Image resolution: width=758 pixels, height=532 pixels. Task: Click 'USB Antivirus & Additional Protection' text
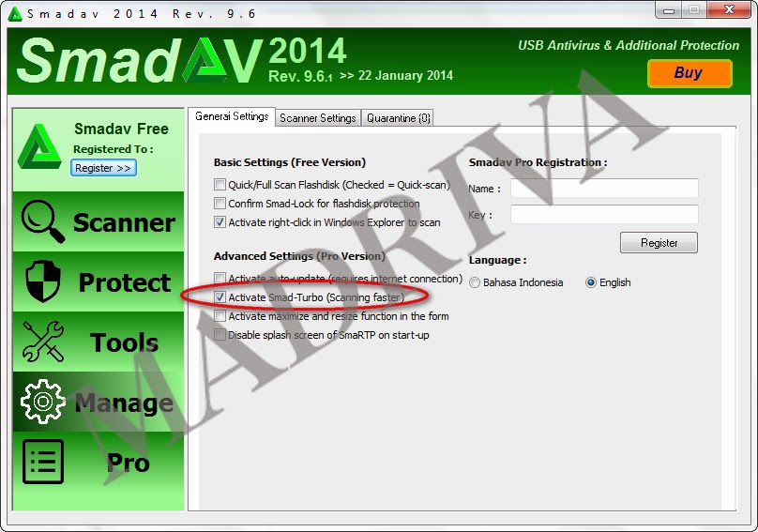coord(629,45)
